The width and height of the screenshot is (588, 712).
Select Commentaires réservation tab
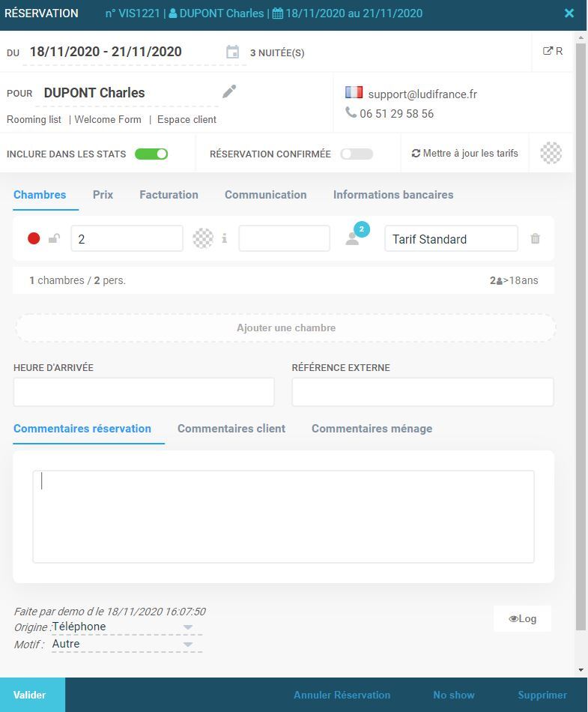82,429
